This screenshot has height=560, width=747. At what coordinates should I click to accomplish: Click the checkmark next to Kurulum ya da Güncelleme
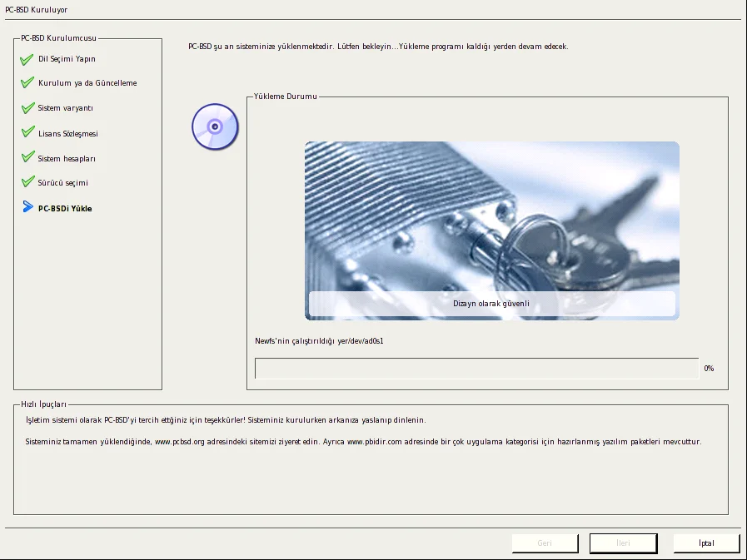[x=27, y=83]
